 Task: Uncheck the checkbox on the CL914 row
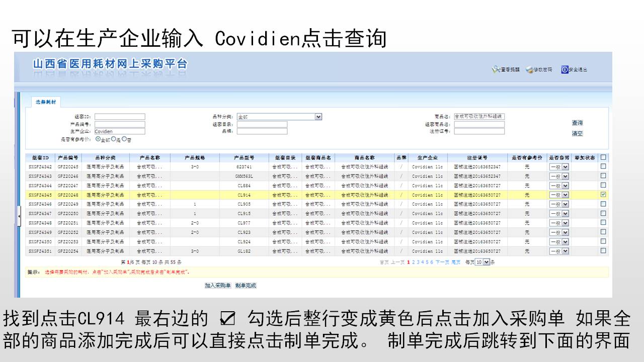[603, 195]
